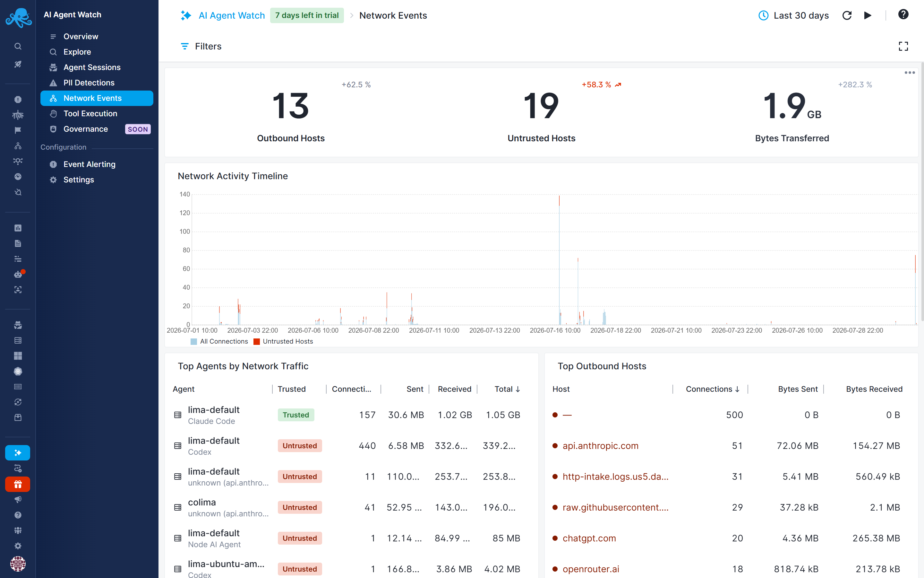Open the AI Agent Watch sparkle icon in rail
The height and width of the screenshot is (578, 924).
click(x=18, y=453)
